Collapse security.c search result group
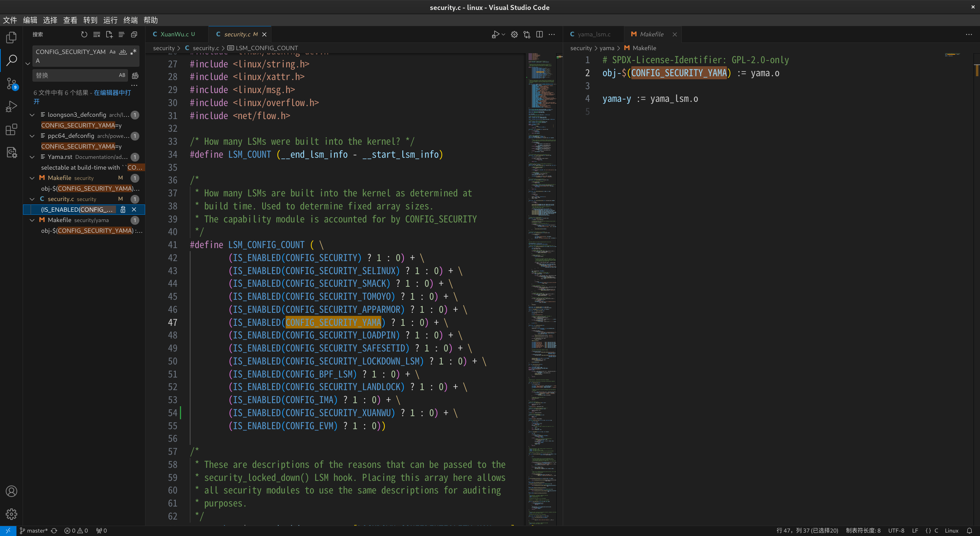This screenshot has width=980, height=536. 32,199
